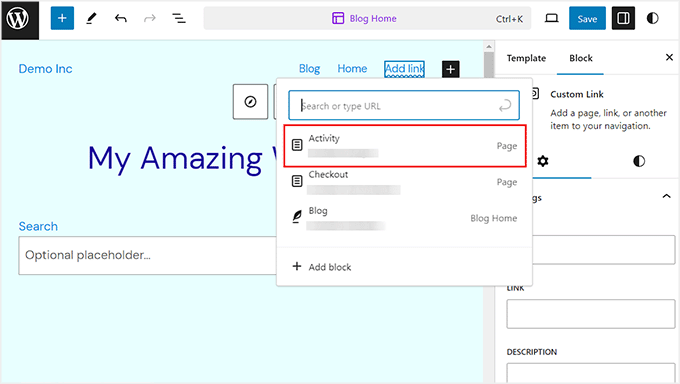Viewport: 680px width, 384px height.
Task: Open the Demo Inc site title link
Action: click(45, 69)
